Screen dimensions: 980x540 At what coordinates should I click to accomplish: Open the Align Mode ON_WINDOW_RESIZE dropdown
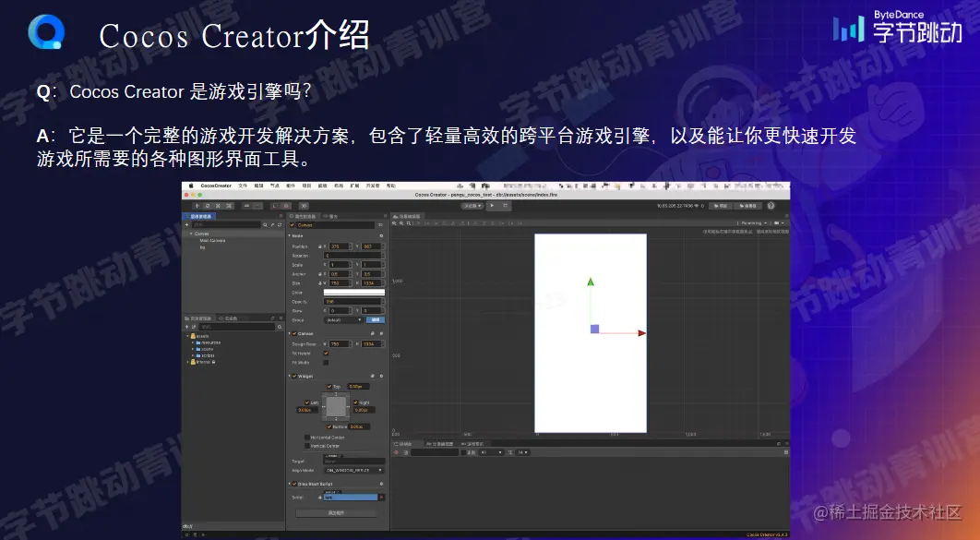pyautogui.click(x=353, y=470)
